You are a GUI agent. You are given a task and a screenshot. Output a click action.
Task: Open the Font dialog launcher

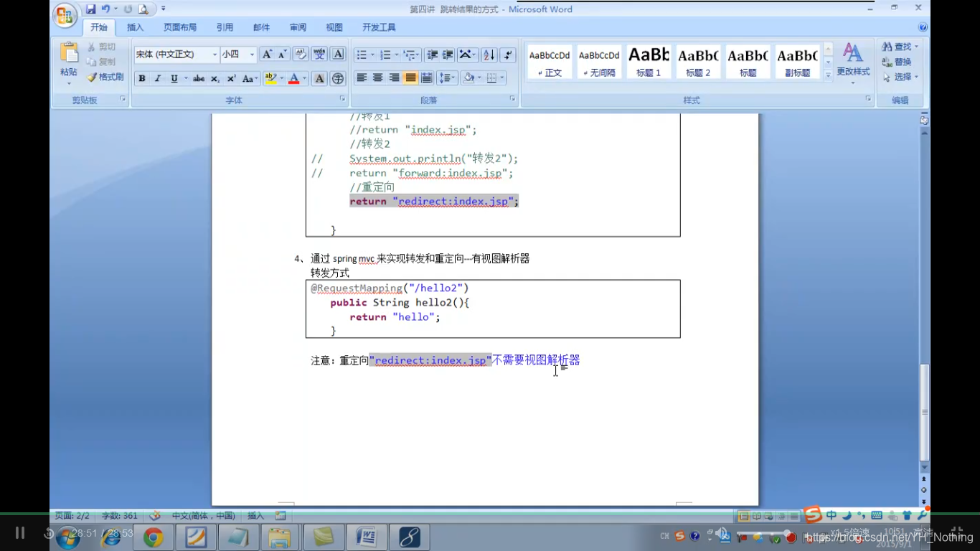point(342,100)
